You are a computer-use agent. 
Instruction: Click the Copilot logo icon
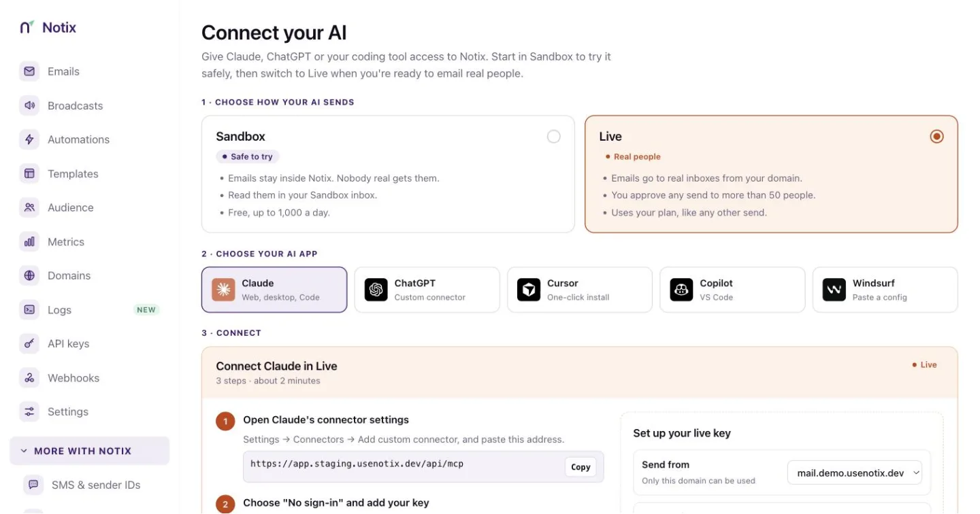(681, 290)
